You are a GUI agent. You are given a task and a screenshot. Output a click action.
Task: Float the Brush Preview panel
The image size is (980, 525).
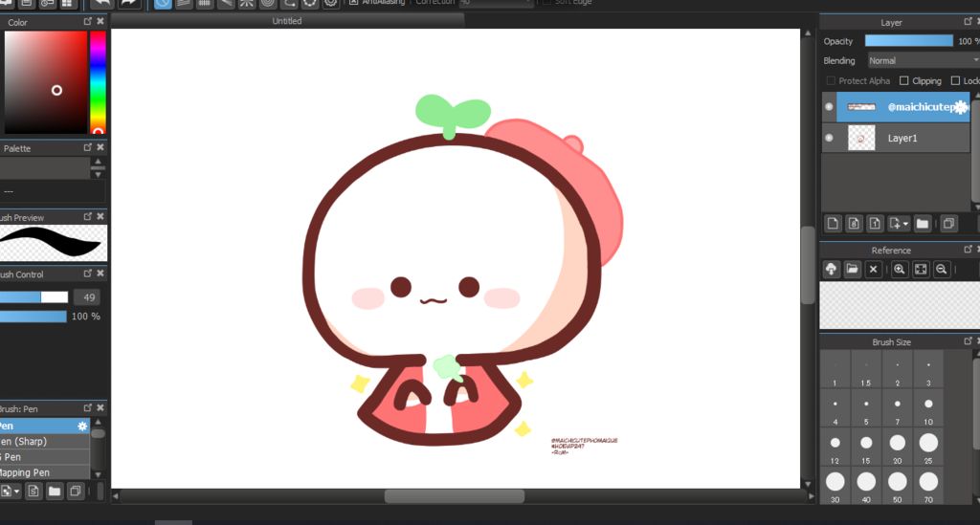pyautogui.click(x=87, y=216)
